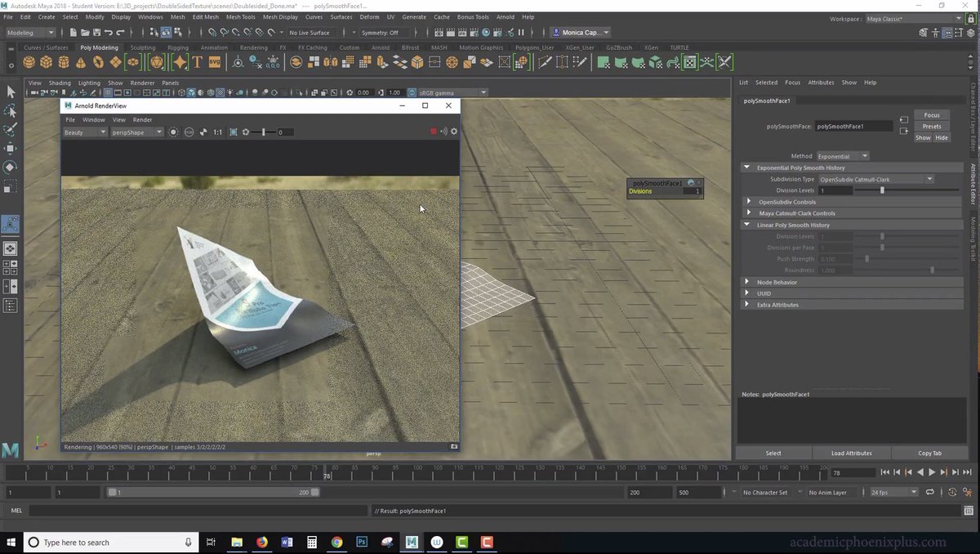Click the 1:1 zoom icon in RenderView
Image resolution: width=980 pixels, height=554 pixels.
click(x=217, y=132)
